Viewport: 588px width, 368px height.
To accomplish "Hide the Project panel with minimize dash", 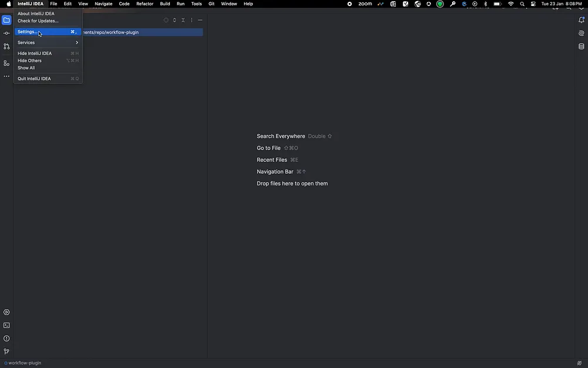I will pos(201,20).
